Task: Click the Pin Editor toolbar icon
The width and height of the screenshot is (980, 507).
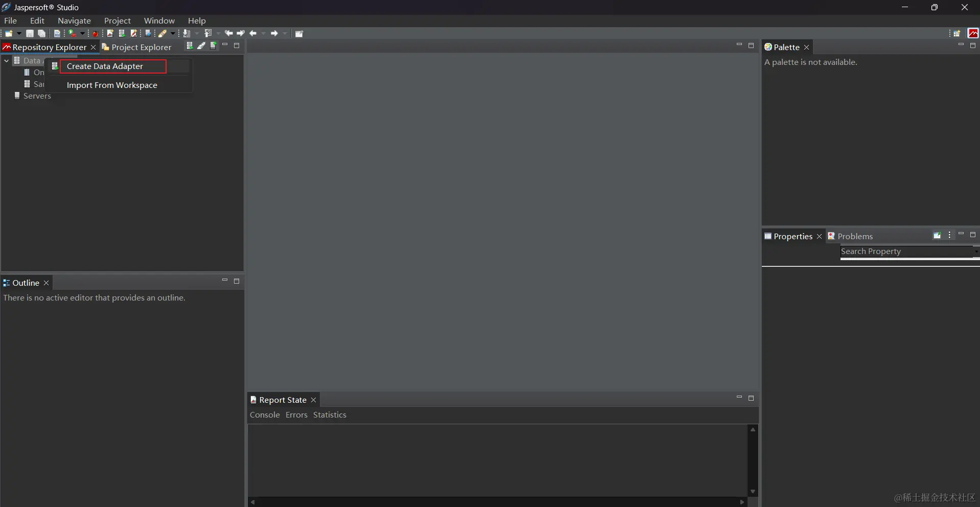Action: (299, 34)
